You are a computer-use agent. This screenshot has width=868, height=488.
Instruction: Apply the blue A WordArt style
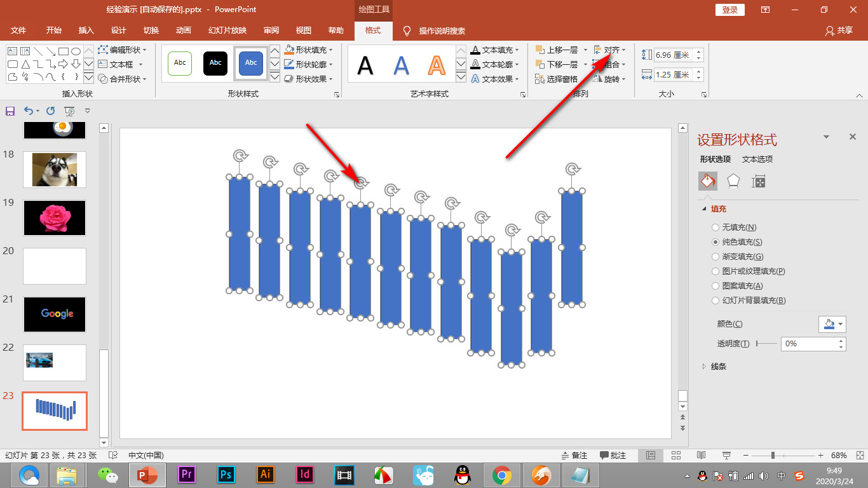401,64
